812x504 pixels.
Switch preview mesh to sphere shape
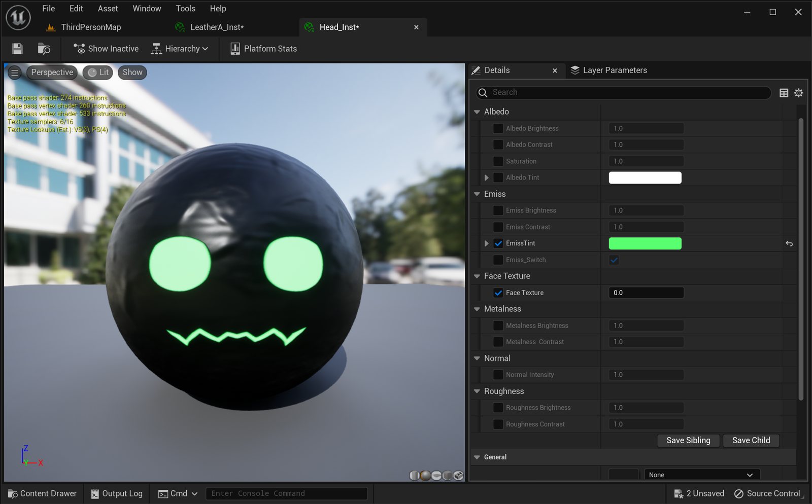[425, 475]
